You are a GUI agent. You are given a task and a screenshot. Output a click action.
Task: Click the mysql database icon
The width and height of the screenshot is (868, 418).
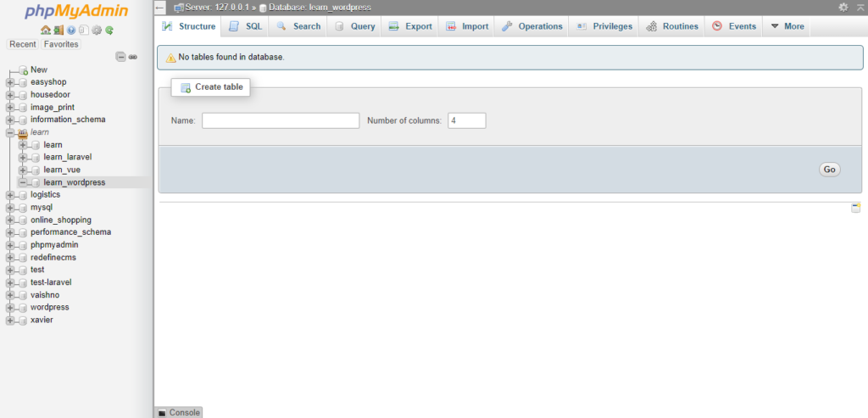coord(23,208)
